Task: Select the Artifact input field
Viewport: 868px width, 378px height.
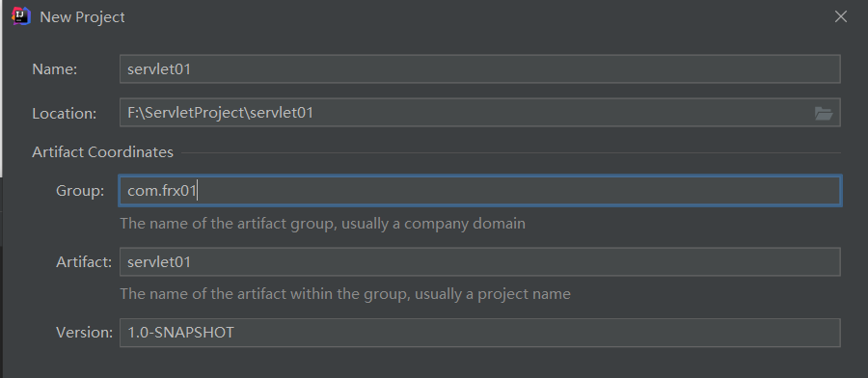Action: tap(480, 261)
